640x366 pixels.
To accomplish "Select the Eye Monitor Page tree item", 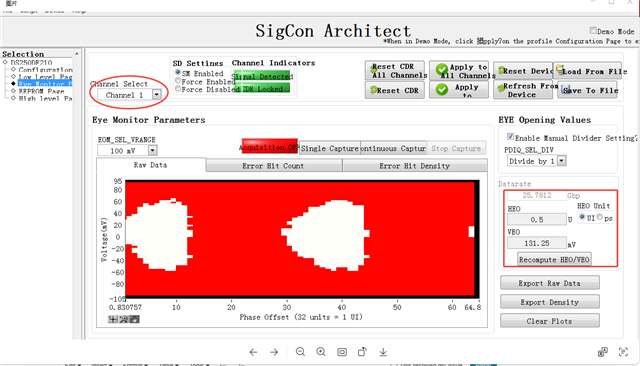I will pos(45,84).
